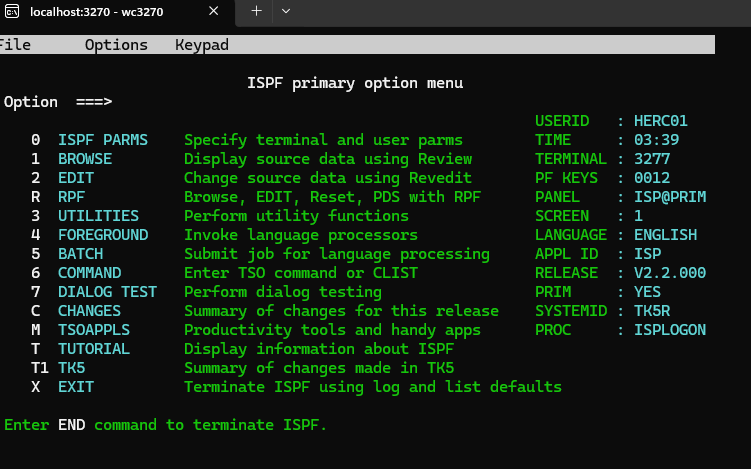This screenshot has width=751, height=469.
Task: Click the PF KEYS value 0012
Action: pos(652,178)
